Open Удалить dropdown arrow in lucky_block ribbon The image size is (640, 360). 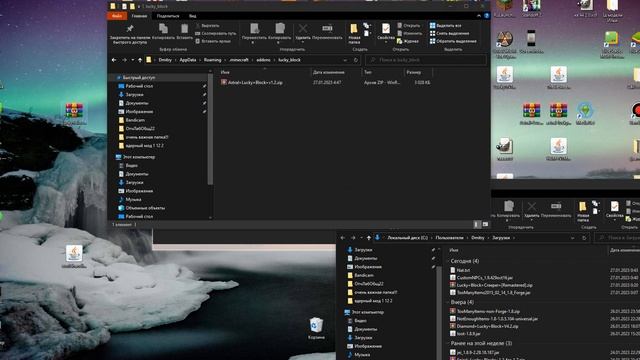coord(303,42)
